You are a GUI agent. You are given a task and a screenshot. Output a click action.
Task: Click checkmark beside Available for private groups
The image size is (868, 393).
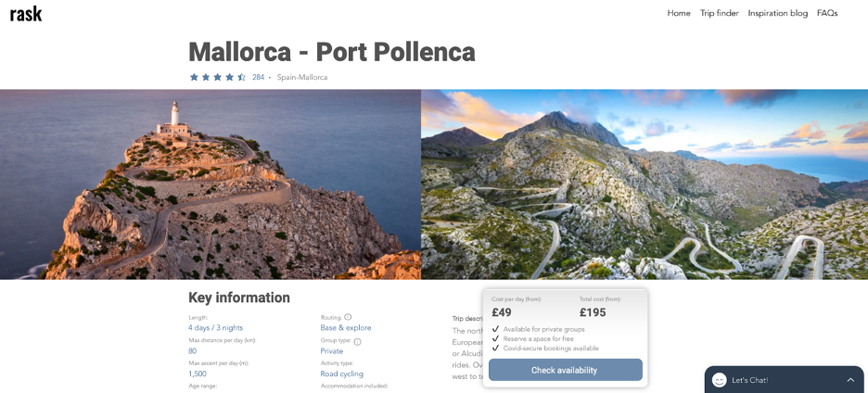pos(495,329)
